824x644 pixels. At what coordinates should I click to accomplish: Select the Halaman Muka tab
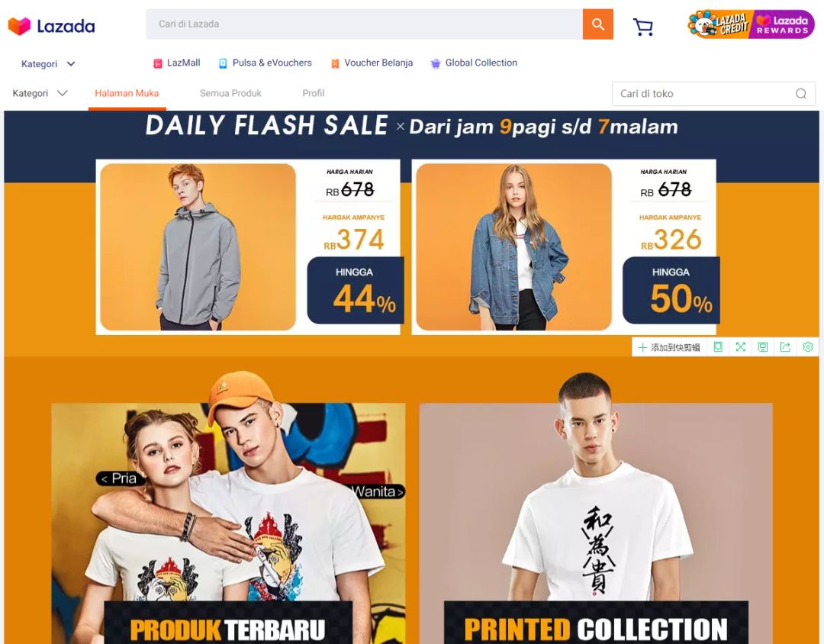127,93
